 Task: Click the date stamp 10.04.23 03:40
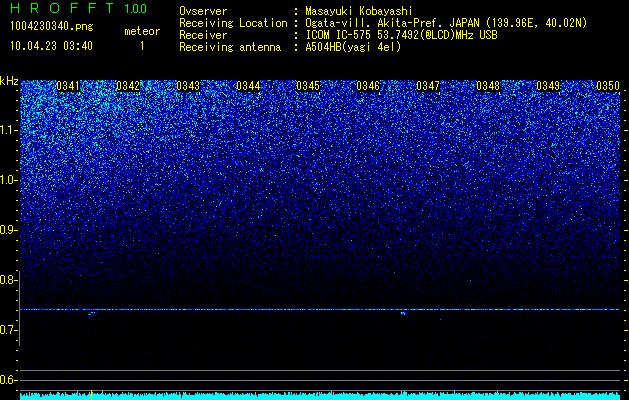(51, 46)
